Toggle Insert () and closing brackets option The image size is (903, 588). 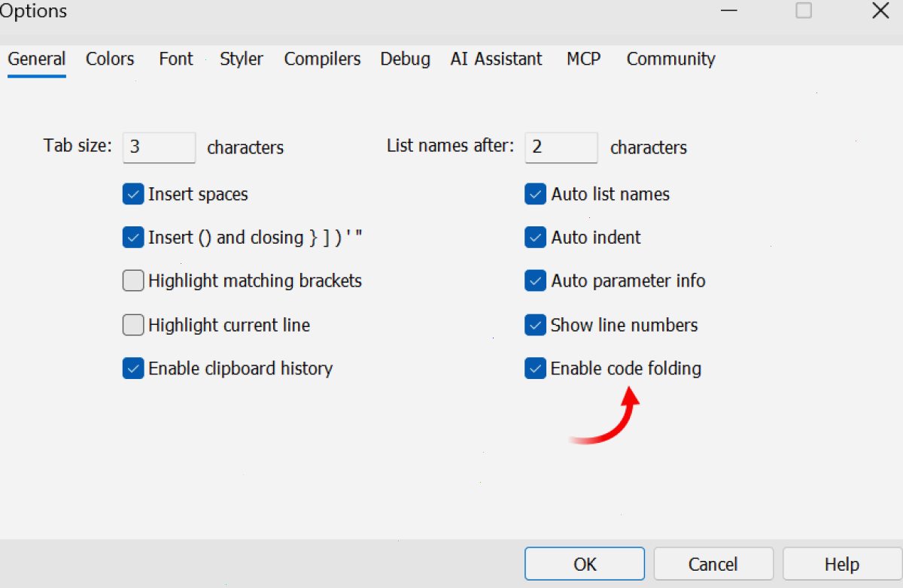coord(132,238)
